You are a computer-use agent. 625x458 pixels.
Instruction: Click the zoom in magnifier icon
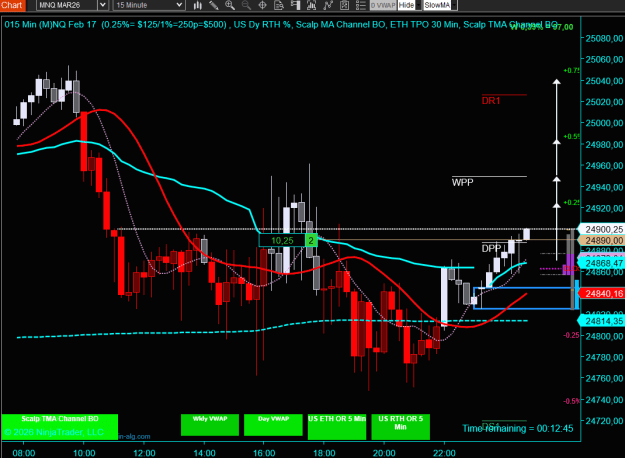click(230, 5)
